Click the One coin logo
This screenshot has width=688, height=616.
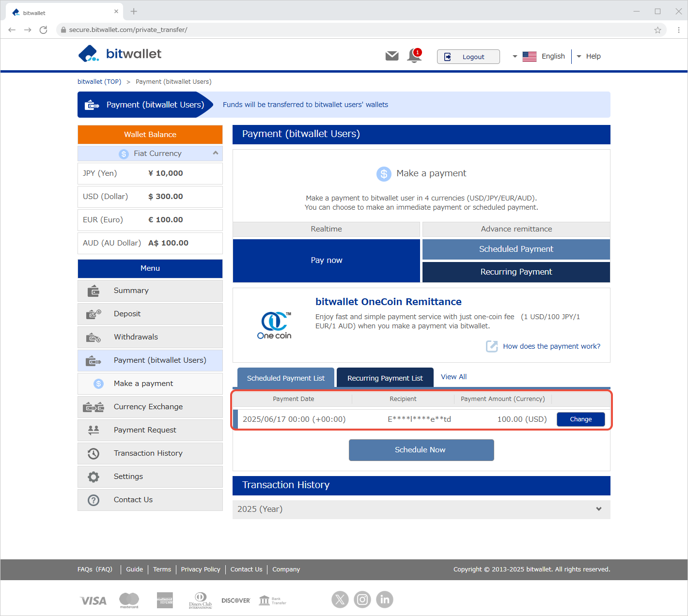[274, 325]
